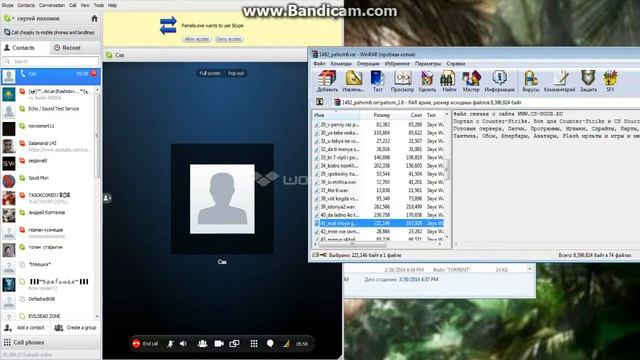Select Echo / Sound Test Service contact
This screenshot has height=360, width=640.
coord(48,111)
